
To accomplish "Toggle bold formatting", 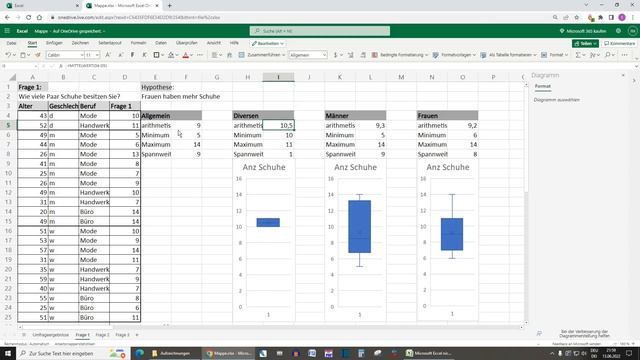I will pyautogui.click(x=132, y=55).
